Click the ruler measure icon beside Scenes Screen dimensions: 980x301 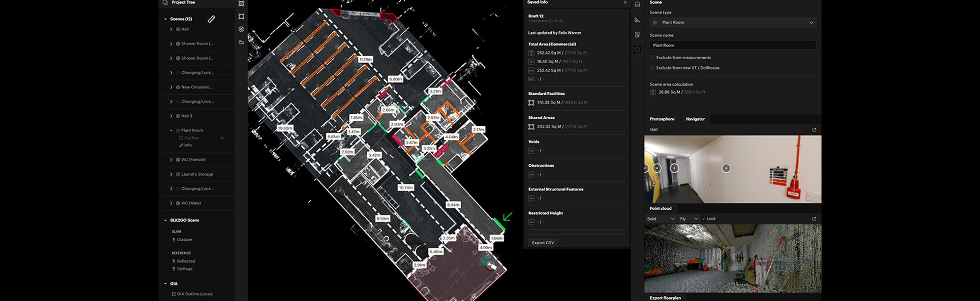pyautogui.click(x=211, y=19)
